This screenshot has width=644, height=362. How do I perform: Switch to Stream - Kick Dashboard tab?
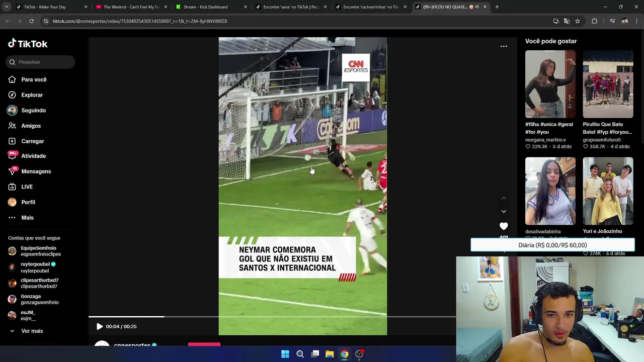pos(211,7)
